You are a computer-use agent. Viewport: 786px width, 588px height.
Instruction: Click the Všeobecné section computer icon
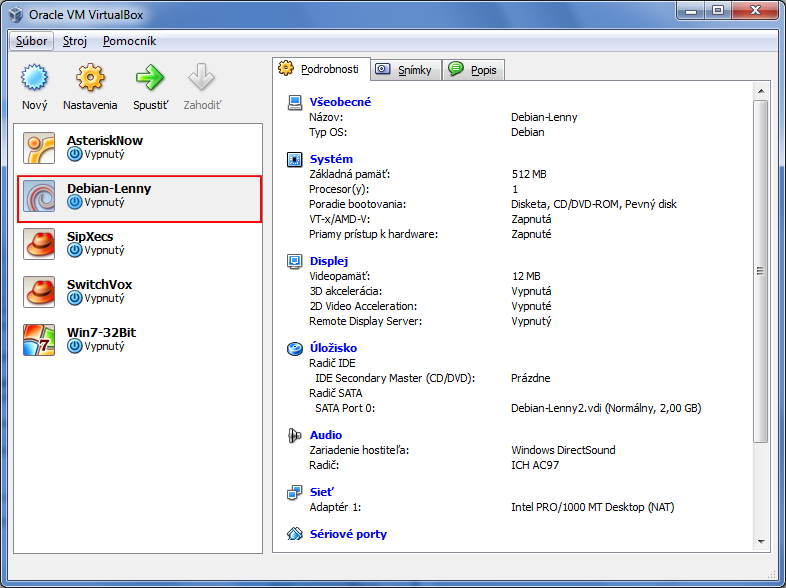pos(295,102)
